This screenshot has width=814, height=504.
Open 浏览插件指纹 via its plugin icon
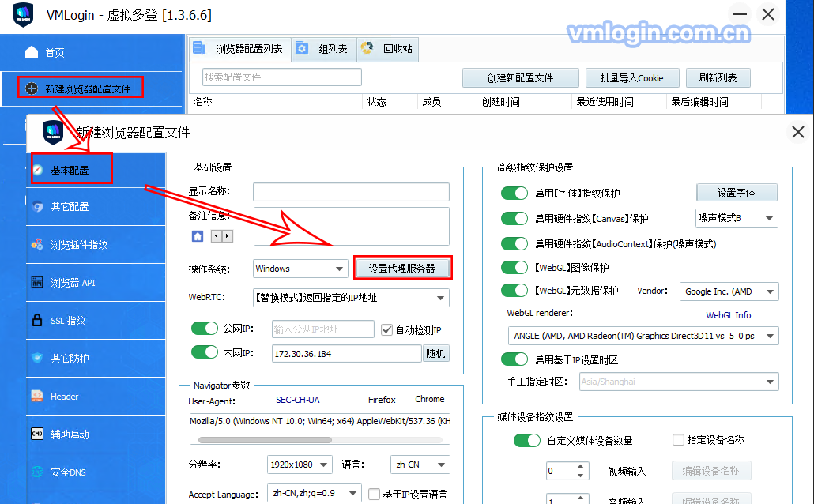point(37,244)
